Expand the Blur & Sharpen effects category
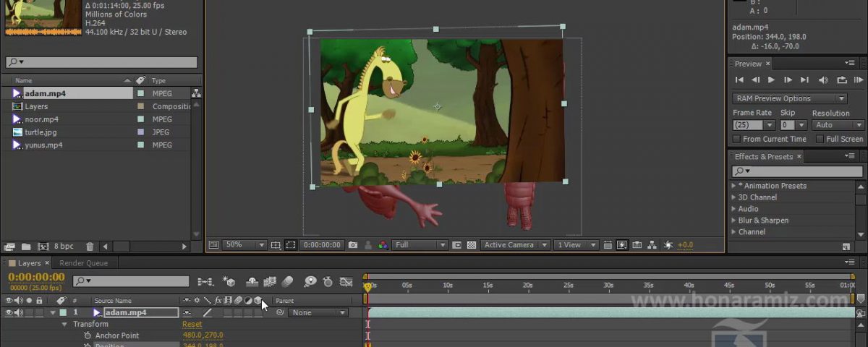Screen dimensions: 868x347 click(x=733, y=220)
